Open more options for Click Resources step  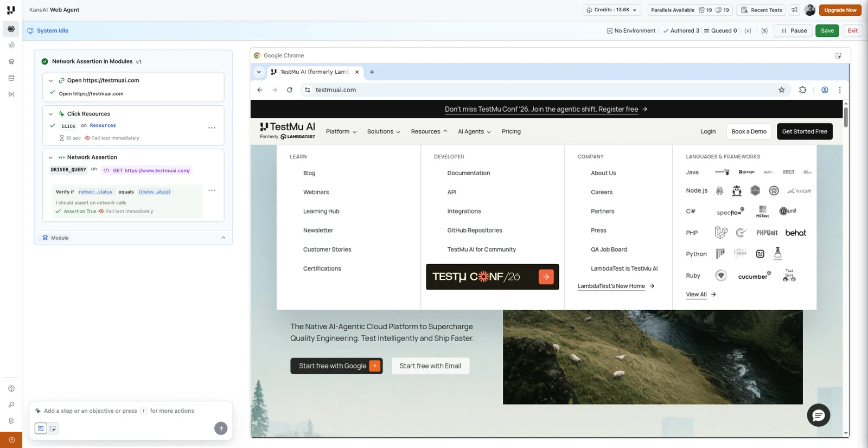point(212,128)
